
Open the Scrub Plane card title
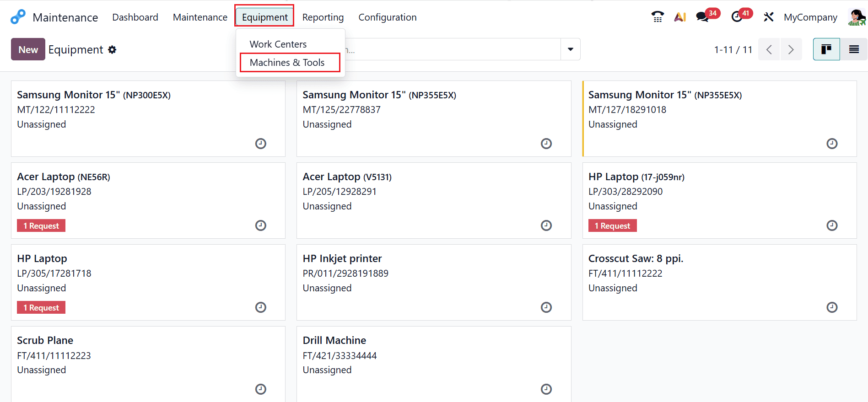[45, 340]
